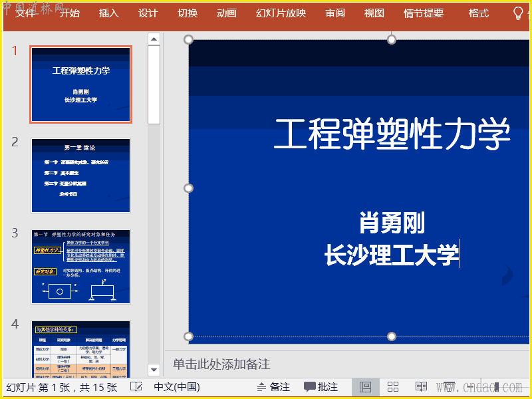Select slide 1 thumbnail 工程弹塑性力学
The image size is (532, 399).
80,84
